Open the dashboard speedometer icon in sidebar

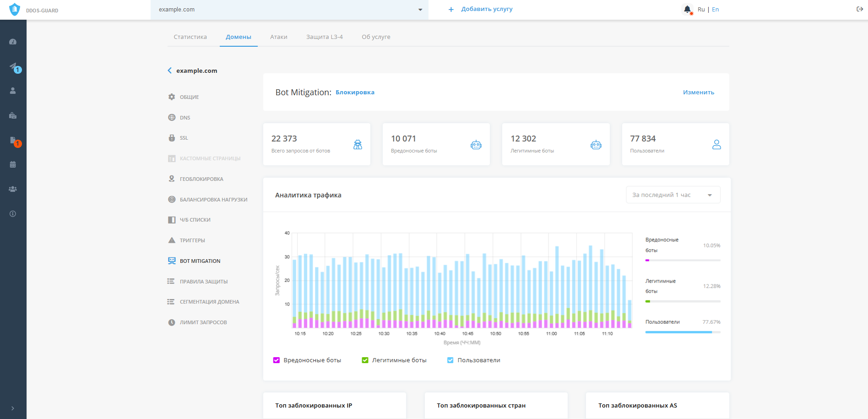pyautogui.click(x=13, y=42)
